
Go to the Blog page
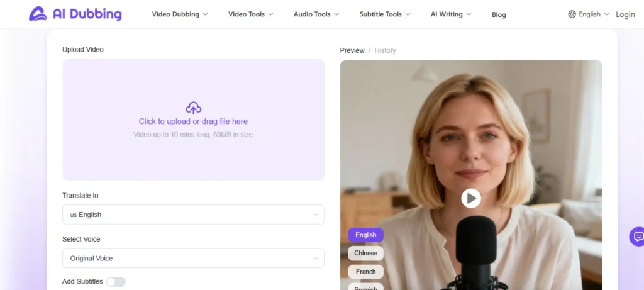click(499, 15)
